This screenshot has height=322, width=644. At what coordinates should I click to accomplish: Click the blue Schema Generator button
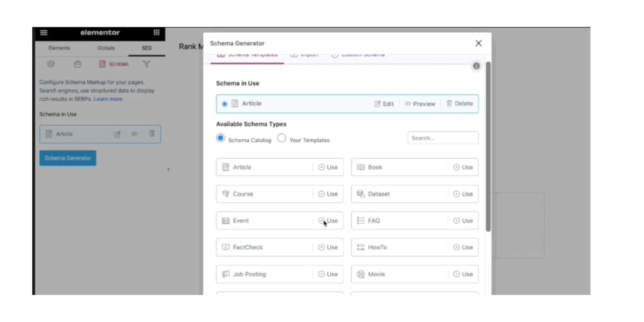point(68,158)
